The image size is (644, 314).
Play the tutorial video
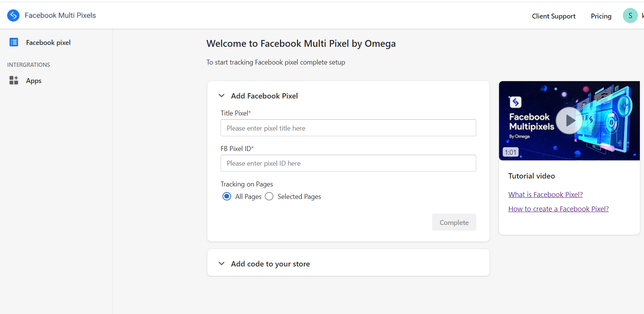[569, 121]
